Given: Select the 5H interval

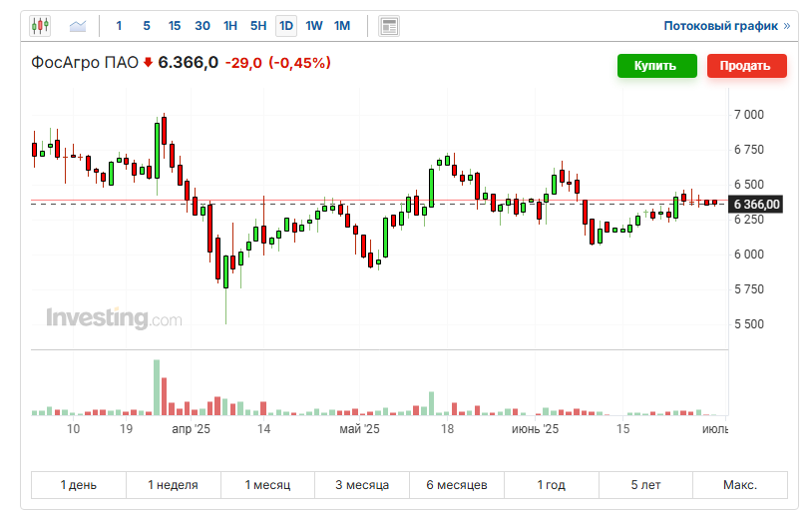Looking at the screenshot, I should tap(258, 25).
